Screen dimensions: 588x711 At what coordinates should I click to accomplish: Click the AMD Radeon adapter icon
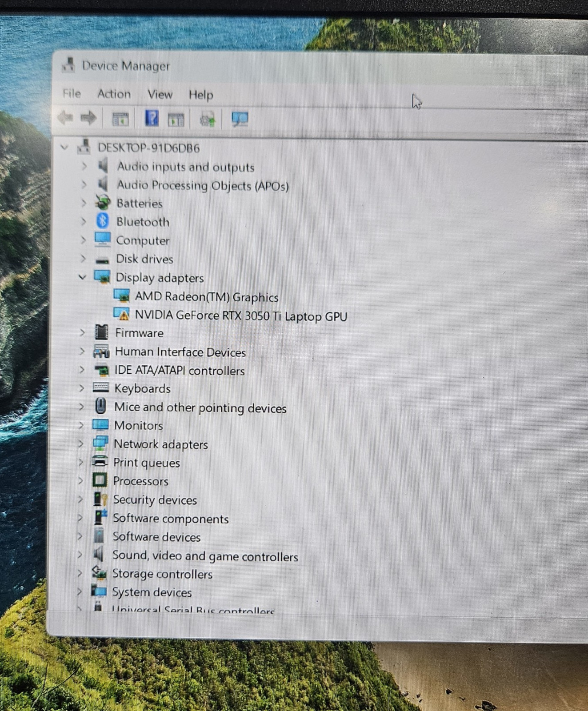coord(121,295)
